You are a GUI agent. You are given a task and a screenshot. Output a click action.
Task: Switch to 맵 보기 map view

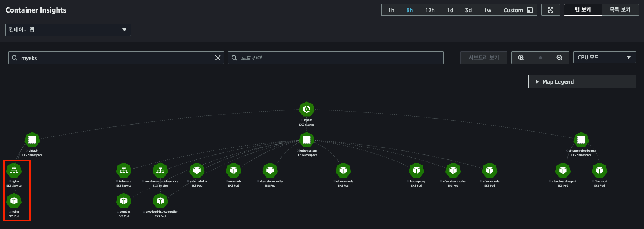583,10
